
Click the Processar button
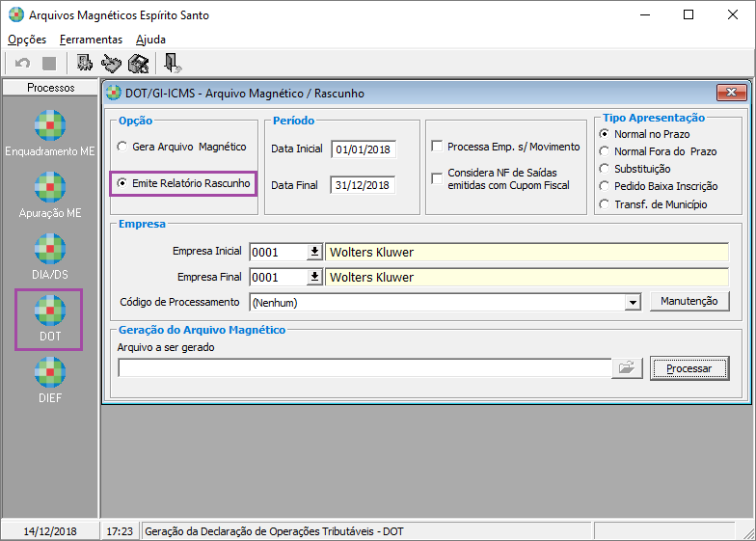click(x=689, y=368)
